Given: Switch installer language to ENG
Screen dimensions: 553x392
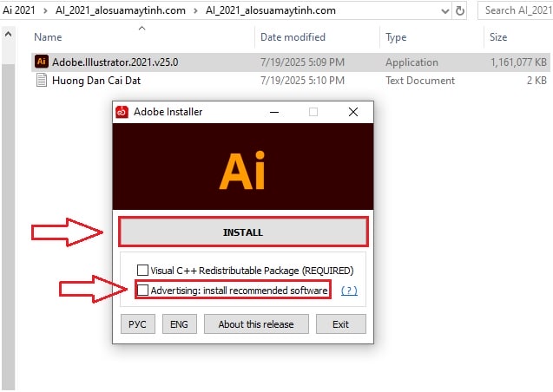Looking at the screenshot, I should (x=179, y=324).
